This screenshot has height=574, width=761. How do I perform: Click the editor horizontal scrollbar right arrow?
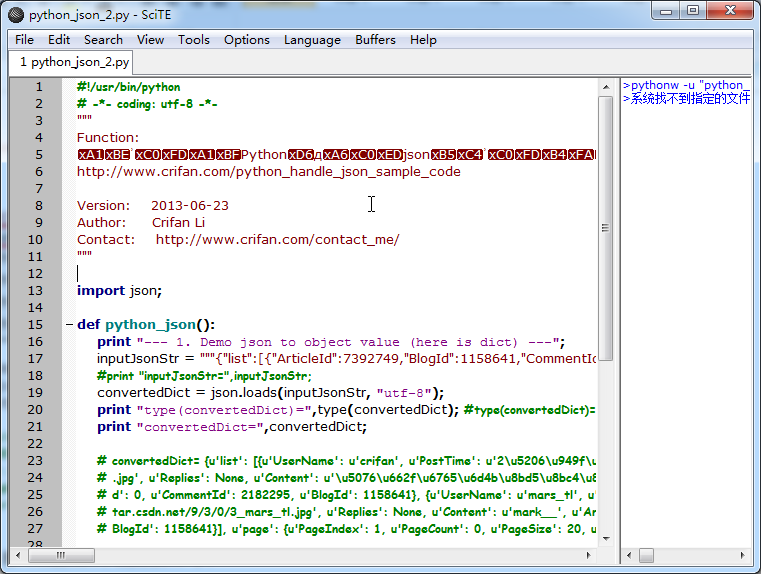click(588, 555)
